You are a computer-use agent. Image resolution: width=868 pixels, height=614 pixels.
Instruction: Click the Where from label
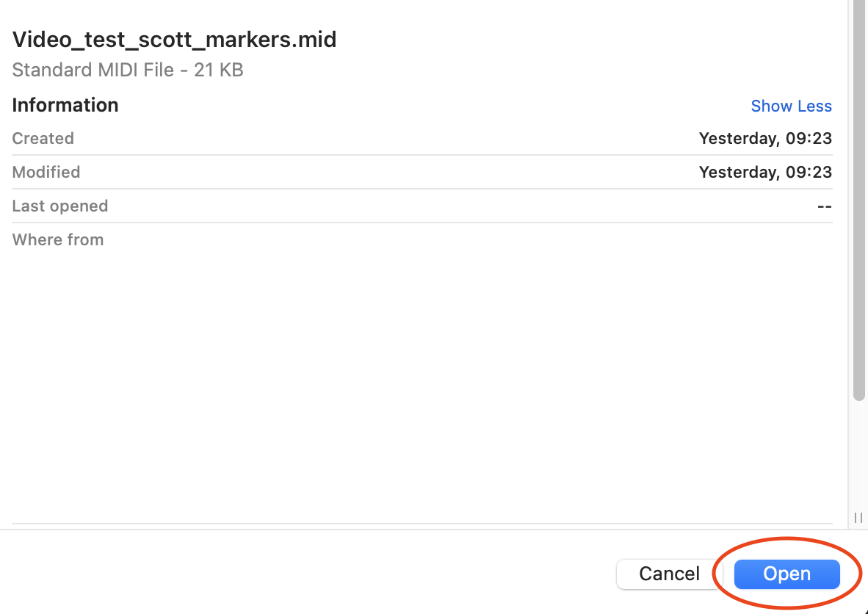pyautogui.click(x=58, y=240)
